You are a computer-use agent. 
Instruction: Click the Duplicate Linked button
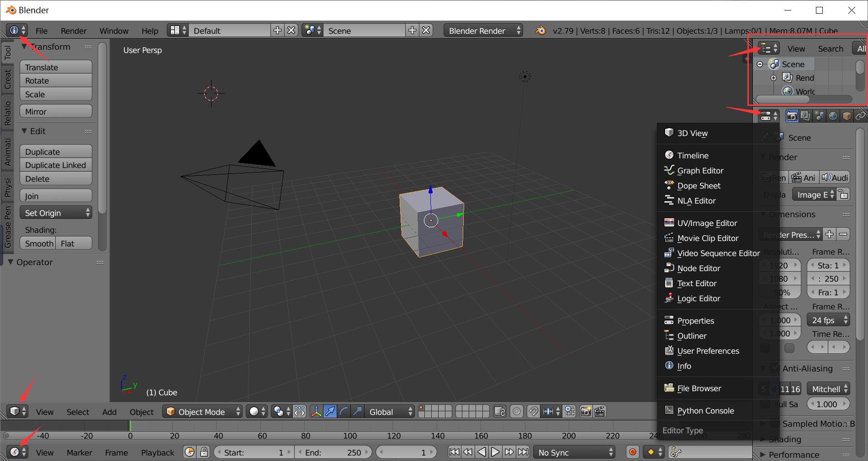56,165
